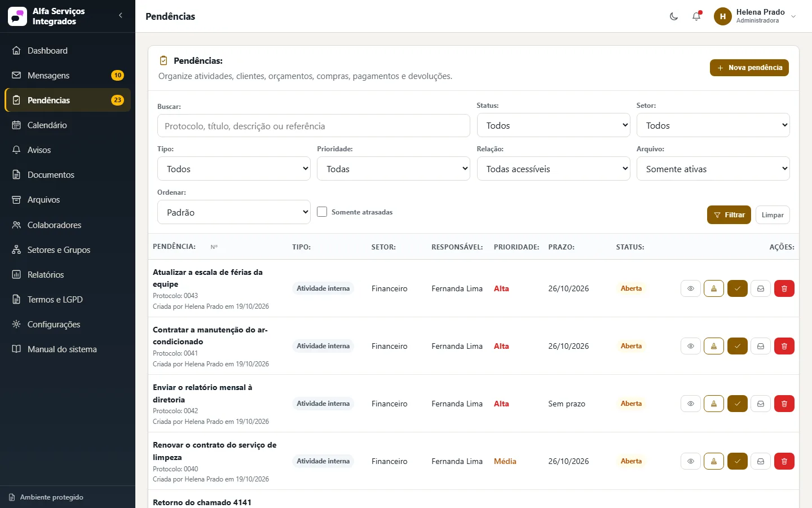Archive the 'Atualizar a escala de férias' row

(x=761, y=288)
